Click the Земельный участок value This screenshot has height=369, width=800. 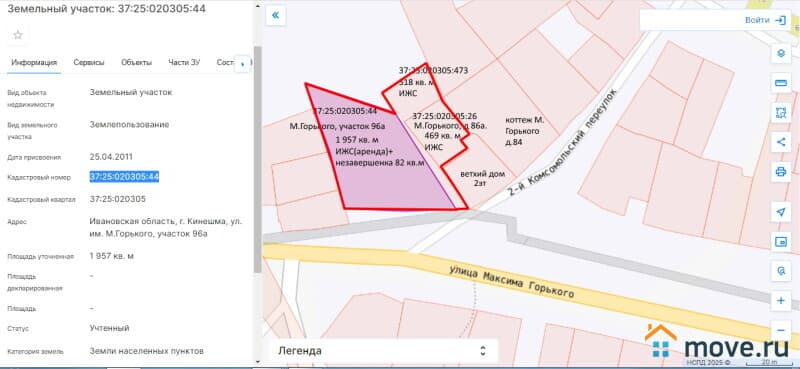[x=131, y=92]
